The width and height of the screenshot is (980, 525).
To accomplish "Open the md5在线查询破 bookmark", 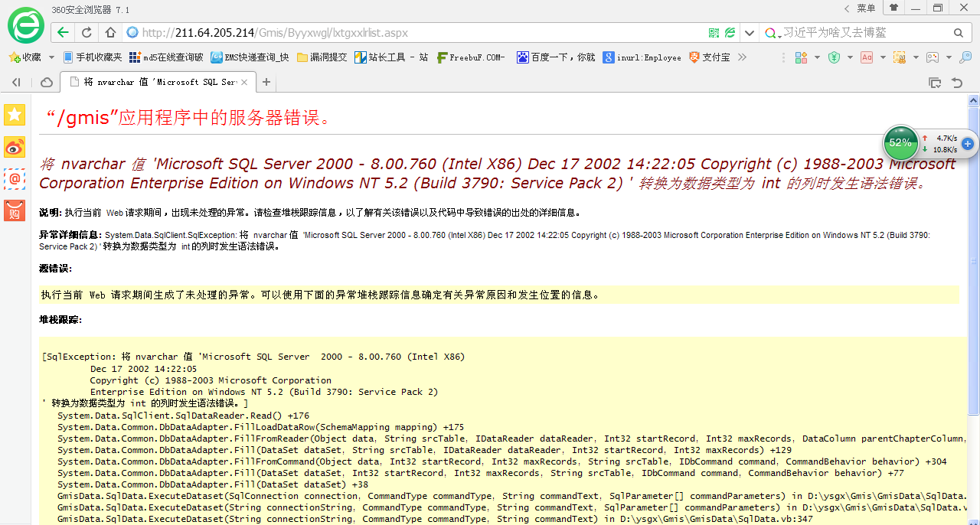I will pos(166,57).
